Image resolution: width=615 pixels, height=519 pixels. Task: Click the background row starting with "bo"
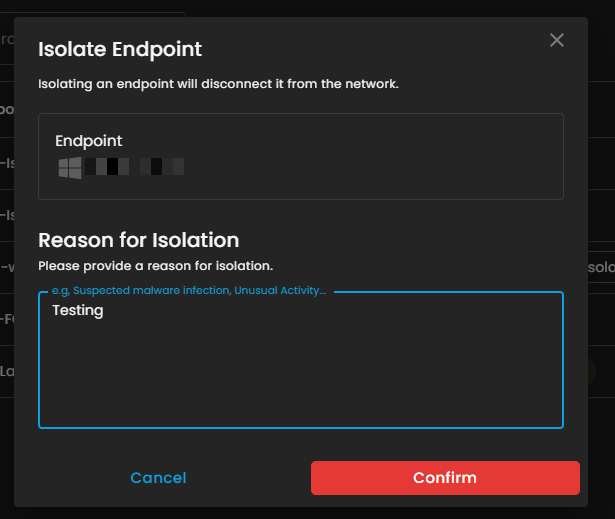(x=6, y=109)
